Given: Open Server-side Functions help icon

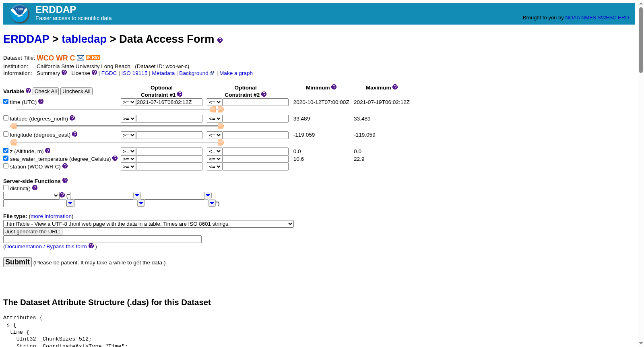Looking at the screenshot, I should (x=65, y=181).
